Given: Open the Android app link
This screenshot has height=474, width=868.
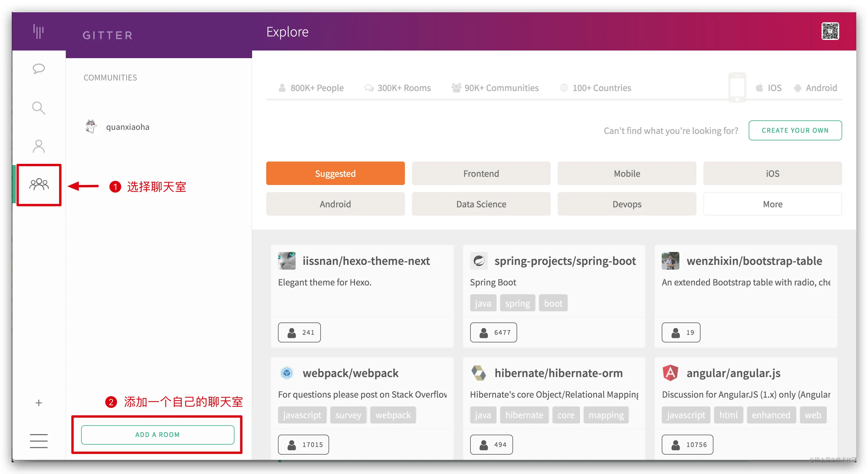Looking at the screenshot, I should [821, 88].
